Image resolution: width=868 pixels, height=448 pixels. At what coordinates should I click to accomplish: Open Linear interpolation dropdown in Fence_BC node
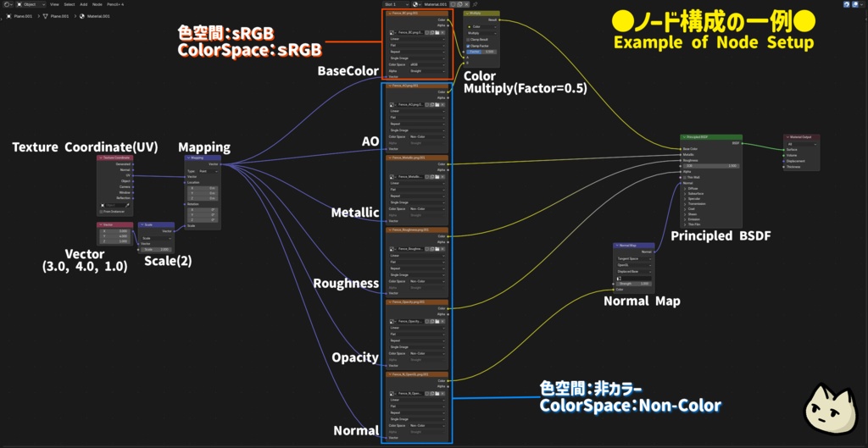[417, 39]
